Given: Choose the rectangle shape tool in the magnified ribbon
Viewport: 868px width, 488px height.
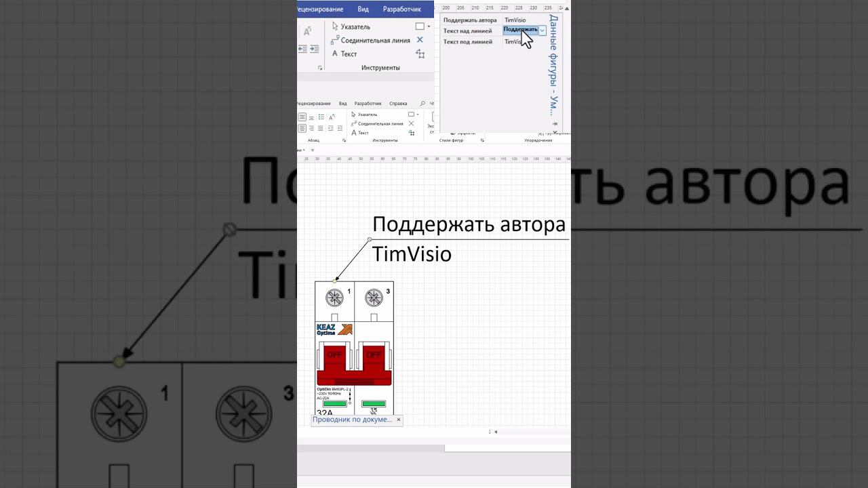Looking at the screenshot, I should 420,26.
